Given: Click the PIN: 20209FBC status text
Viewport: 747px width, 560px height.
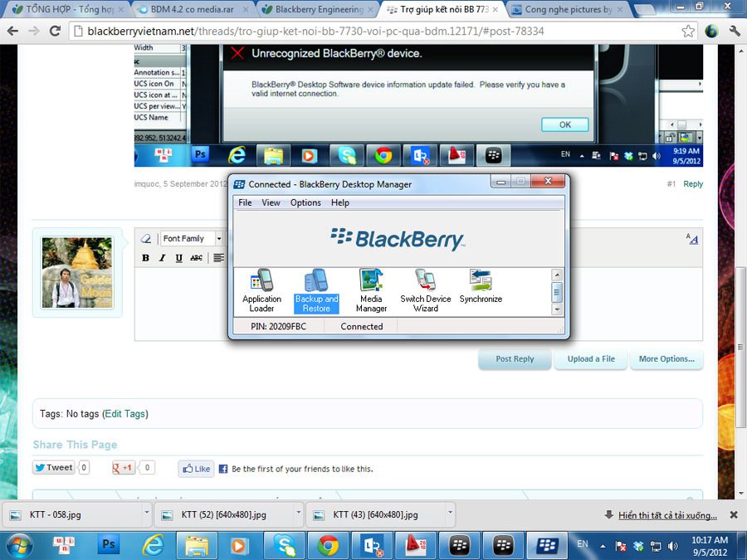Looking at the screenshot, I should (x=278, y=327).
